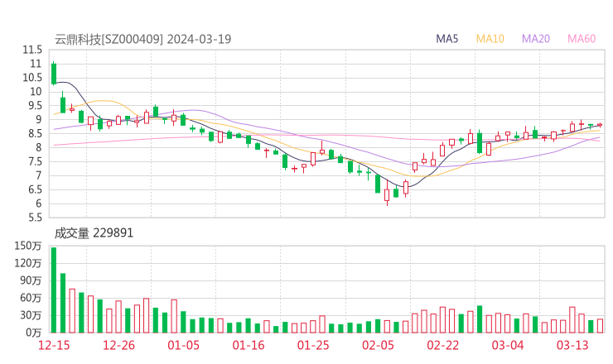Click the 01-25 date axis label
The image size is (613, 364).
[313, 345]
